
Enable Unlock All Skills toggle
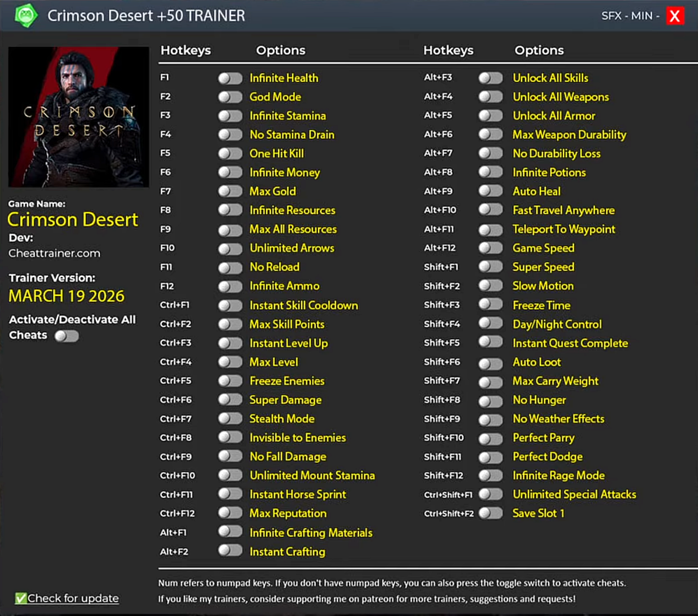(x=491, y=78)
